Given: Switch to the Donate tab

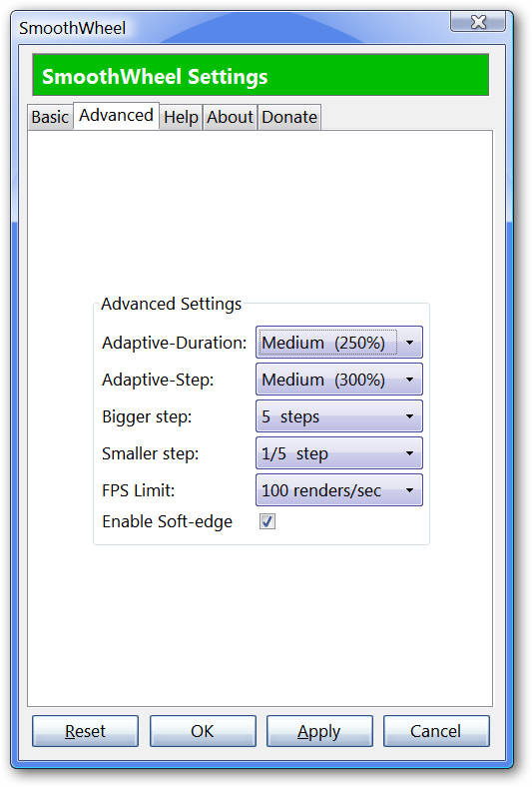Looking at the screenshot, I should 289,117.
